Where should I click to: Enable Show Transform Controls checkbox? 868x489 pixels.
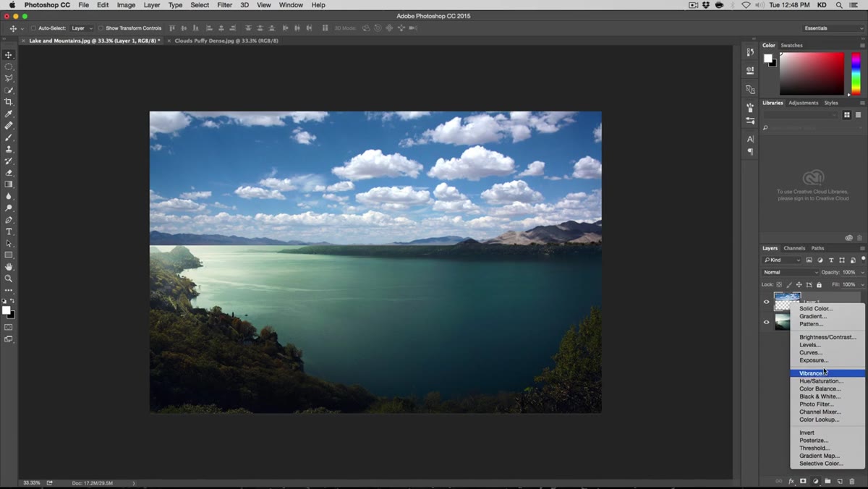[x=101, y=28]
